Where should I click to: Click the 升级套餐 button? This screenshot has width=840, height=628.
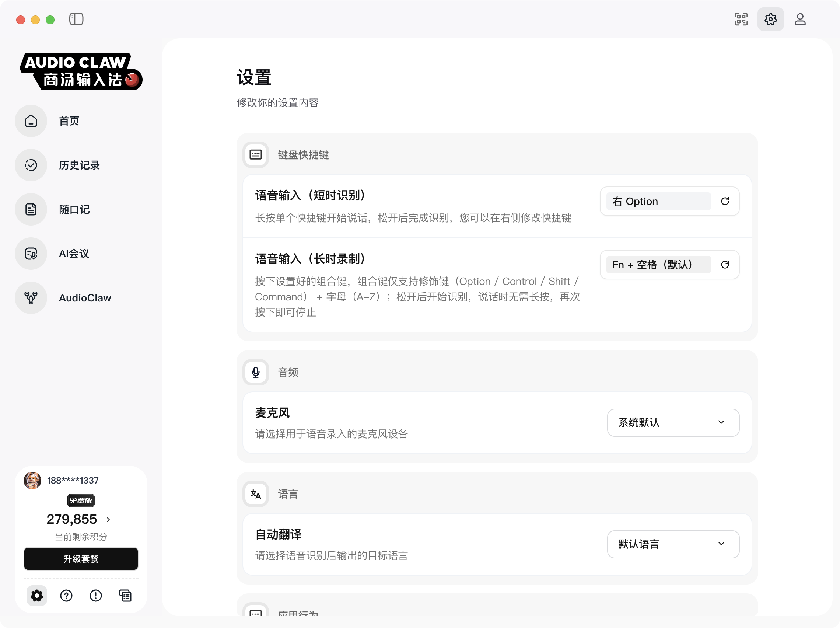coord(81,558)
